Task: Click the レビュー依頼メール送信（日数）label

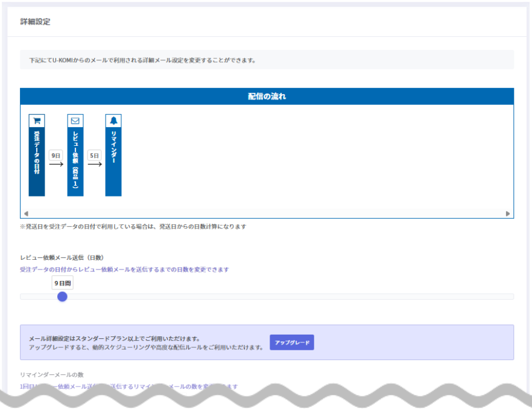Action: (62, 257)
